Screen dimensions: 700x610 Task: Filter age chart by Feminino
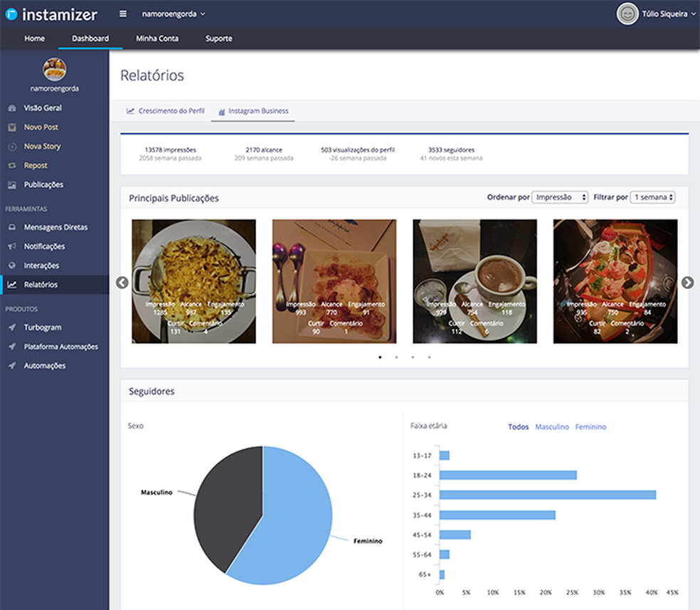[590, 427]
